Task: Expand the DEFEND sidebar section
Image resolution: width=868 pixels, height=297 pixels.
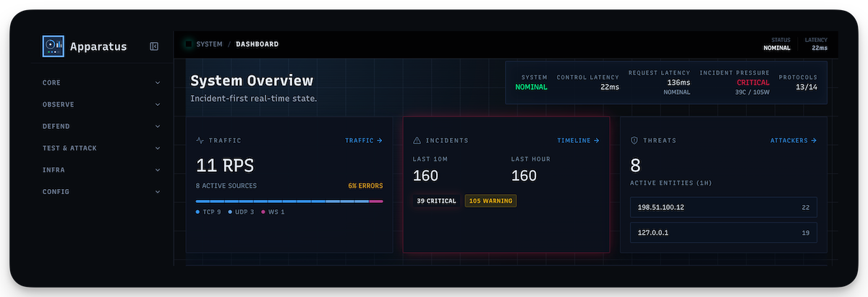Action: 101,126
